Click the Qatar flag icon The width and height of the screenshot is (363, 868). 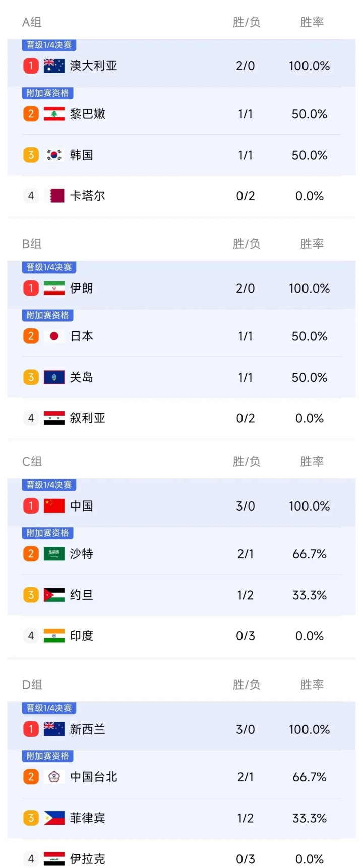pyautogui.click(x=54, y=196)
